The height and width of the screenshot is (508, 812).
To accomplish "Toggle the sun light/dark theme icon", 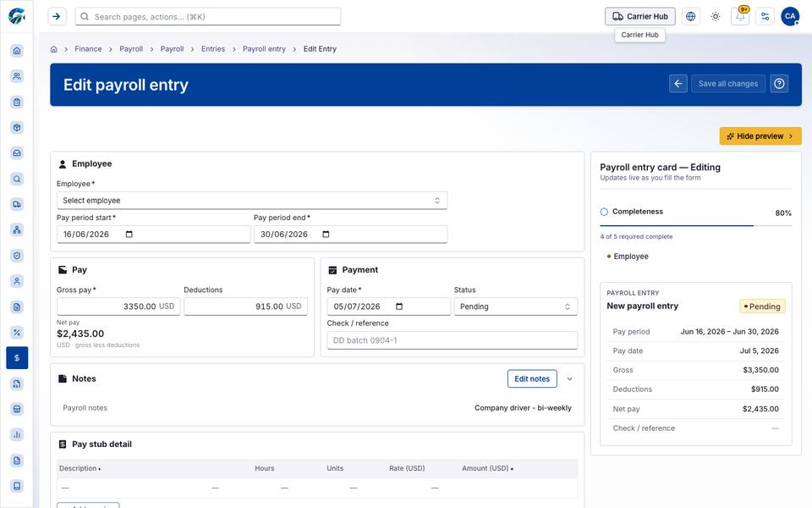I will pos(716,17).
